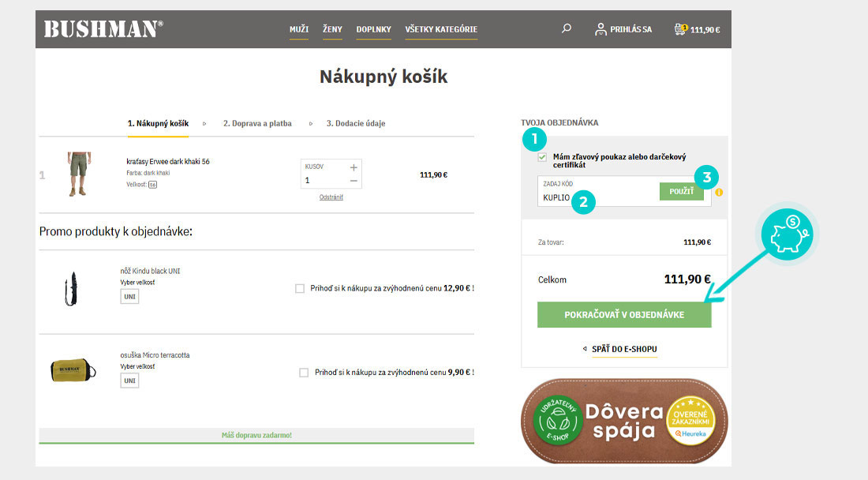Screen dimensions: 868x480
Task: Go to 3. Dodacie údaje step
Action: [356, 123]
